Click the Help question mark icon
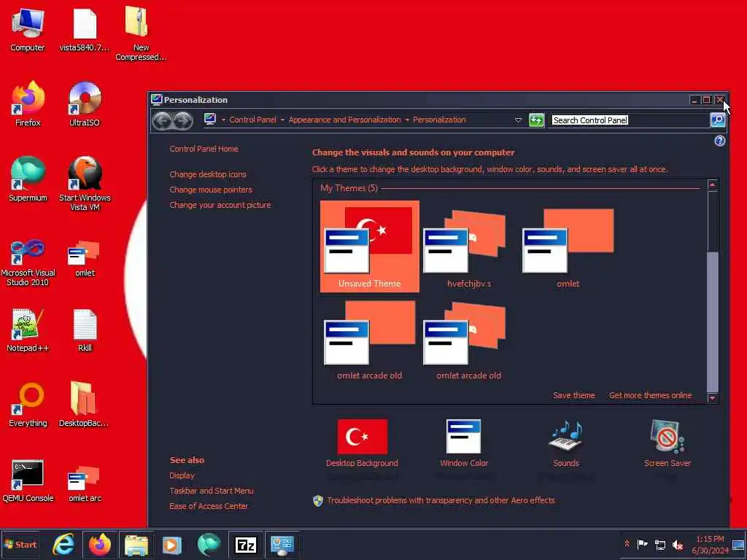 tap(719, 141)
